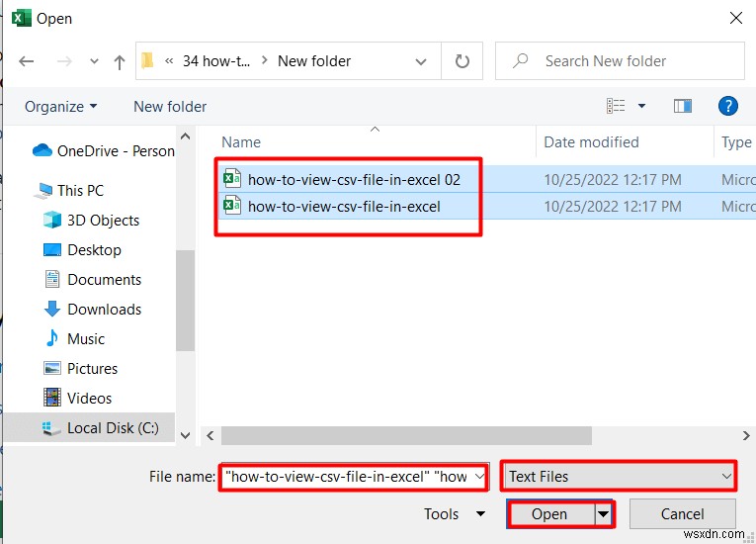Go up one folder level

pyautogui.click(x=120, y=61)
